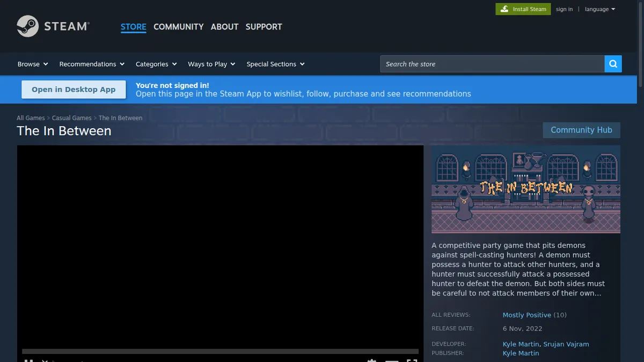Click the Install Steam button
The height and width of the screenshot is (362, 644).
523,9
